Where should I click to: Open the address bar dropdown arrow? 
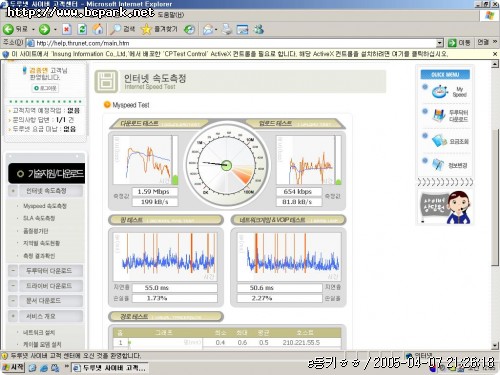click(440, 43)
